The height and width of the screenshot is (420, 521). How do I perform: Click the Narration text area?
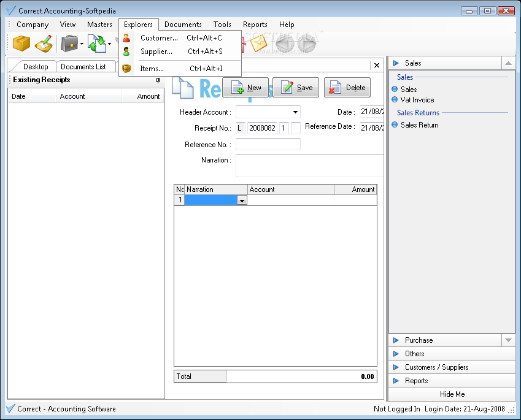coord(310,166)
